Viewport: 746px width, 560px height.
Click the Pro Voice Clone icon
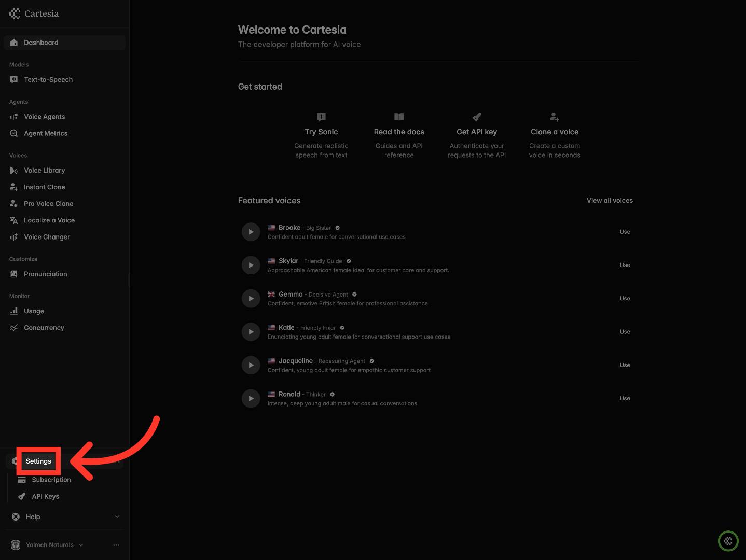[14, 204]
